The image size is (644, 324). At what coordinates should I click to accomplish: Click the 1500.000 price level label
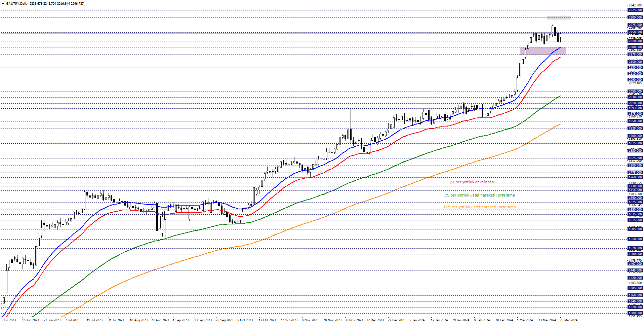[x=635, y=254]
